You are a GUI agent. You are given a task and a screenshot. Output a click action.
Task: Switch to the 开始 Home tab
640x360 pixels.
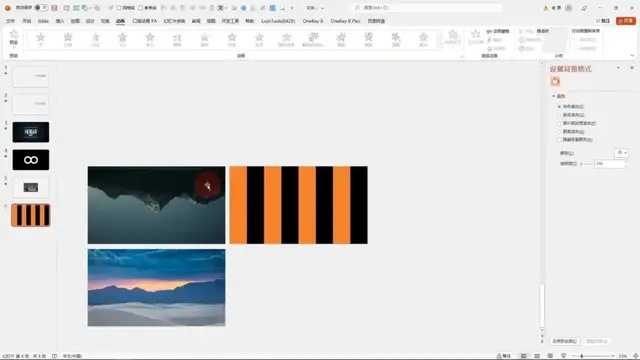27,21
